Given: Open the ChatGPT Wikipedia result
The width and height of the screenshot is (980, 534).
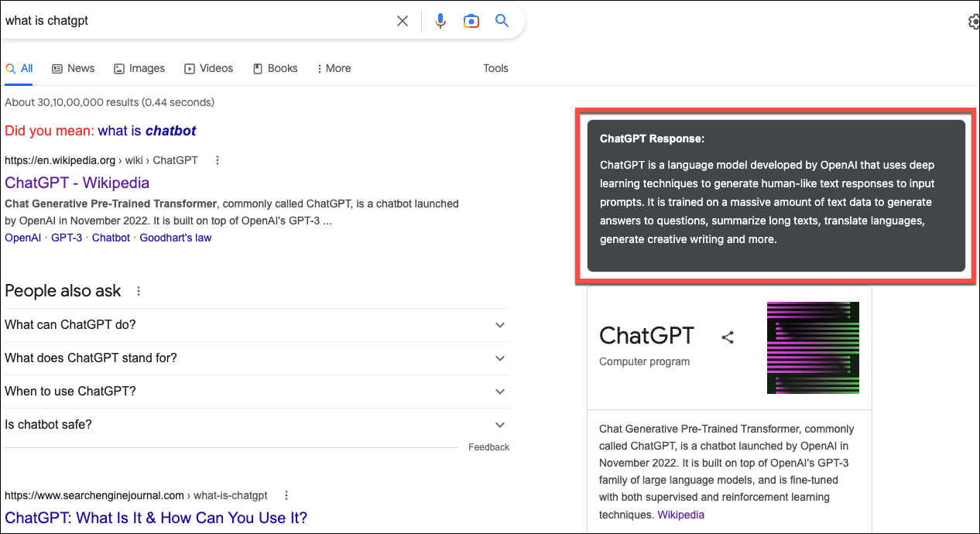Looking at the screenshot, I should click(x=77, y=183).
